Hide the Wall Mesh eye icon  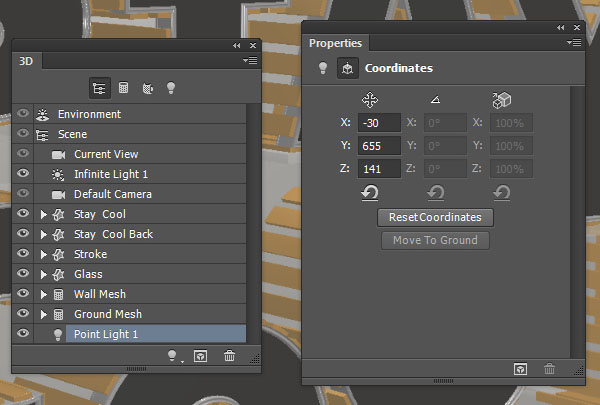pos(24,294)
